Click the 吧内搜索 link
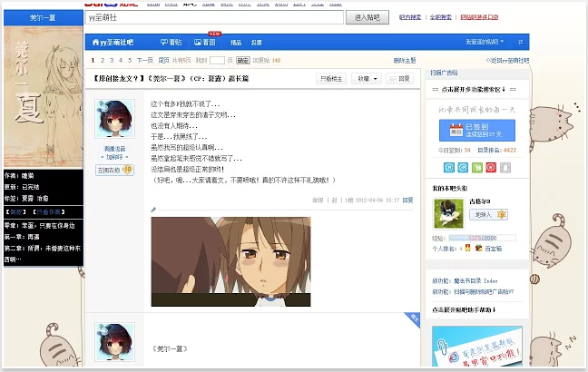This screenshot has width=588, height=372. pyautogui.click(x=410, y=17)
